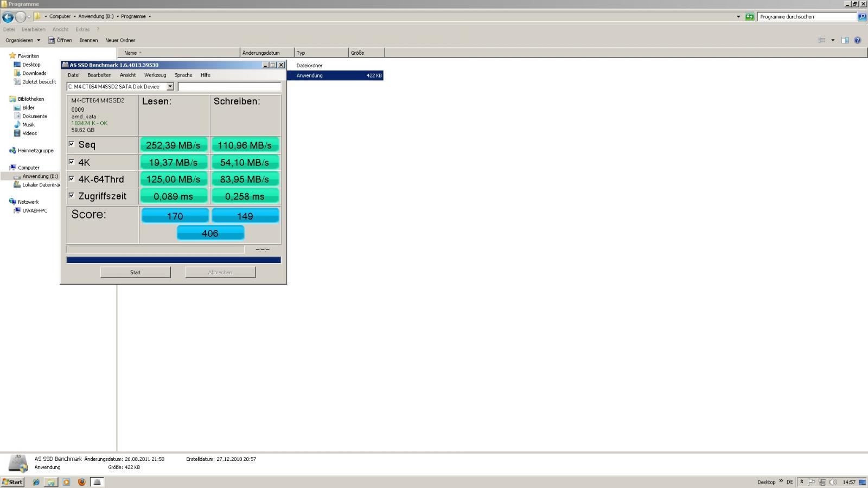
Task: Expand Computer breadcrumb arrow
Action: [74, 16]
